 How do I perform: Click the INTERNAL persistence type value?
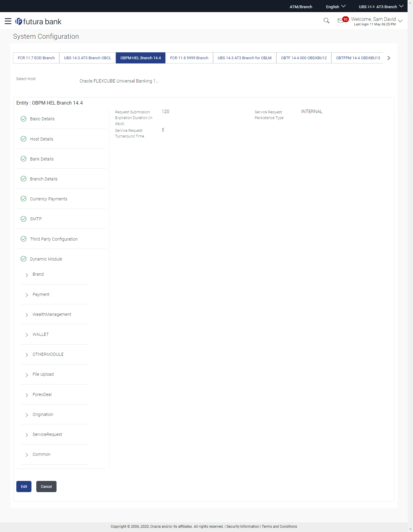[x=312, y=112]
